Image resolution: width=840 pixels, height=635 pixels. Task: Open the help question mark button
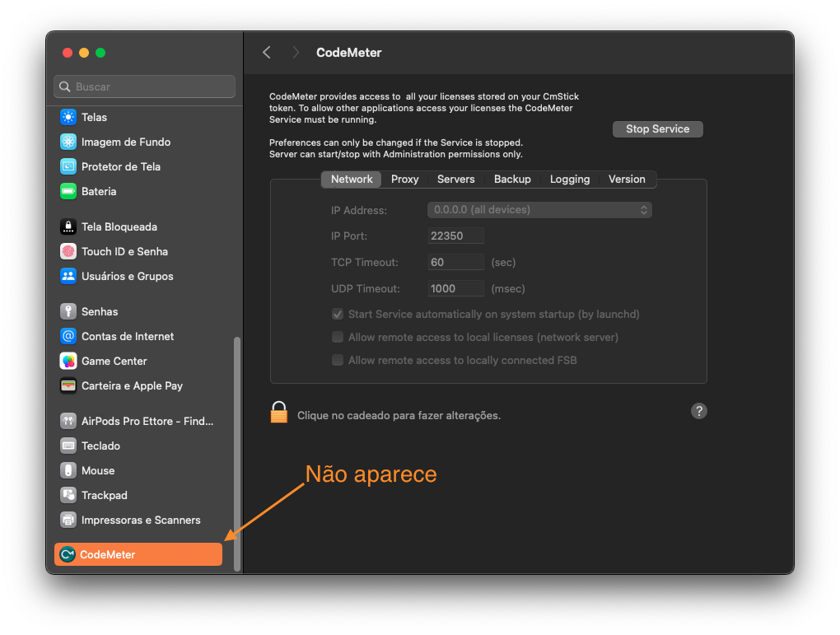pos(698,411)
